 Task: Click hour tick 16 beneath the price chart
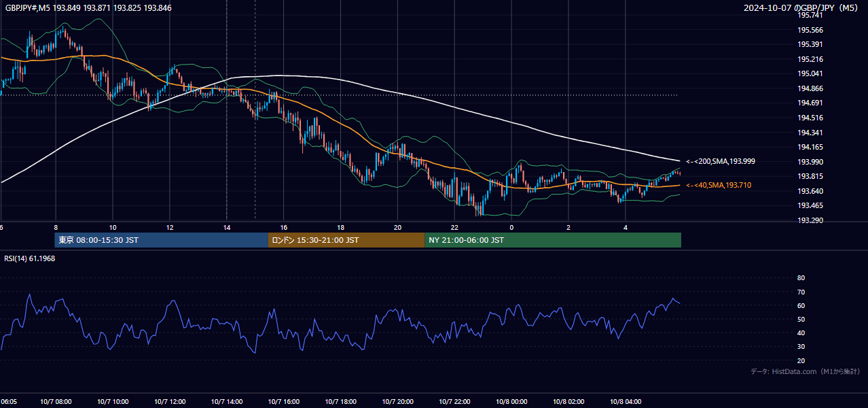284,228
